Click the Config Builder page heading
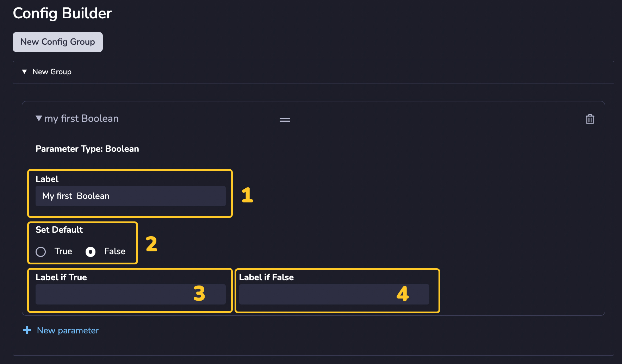Image resolution: width=622 pixels, height=364 pixels. [62, 13]
